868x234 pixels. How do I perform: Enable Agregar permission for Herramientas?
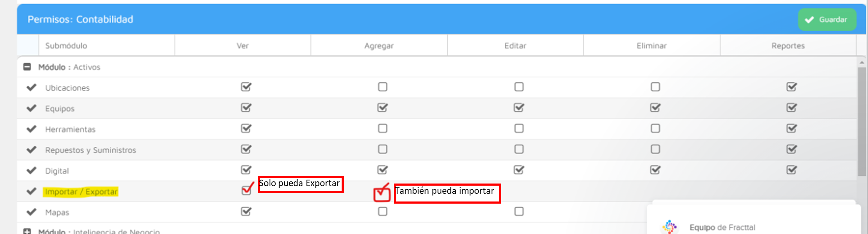pos(382,128)
